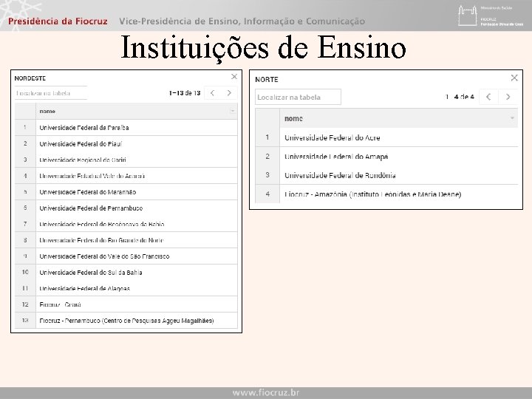Click the 1–13 de 13 page counter
The height and width of the screenshot is (399, 532).
tap(185, 93)
